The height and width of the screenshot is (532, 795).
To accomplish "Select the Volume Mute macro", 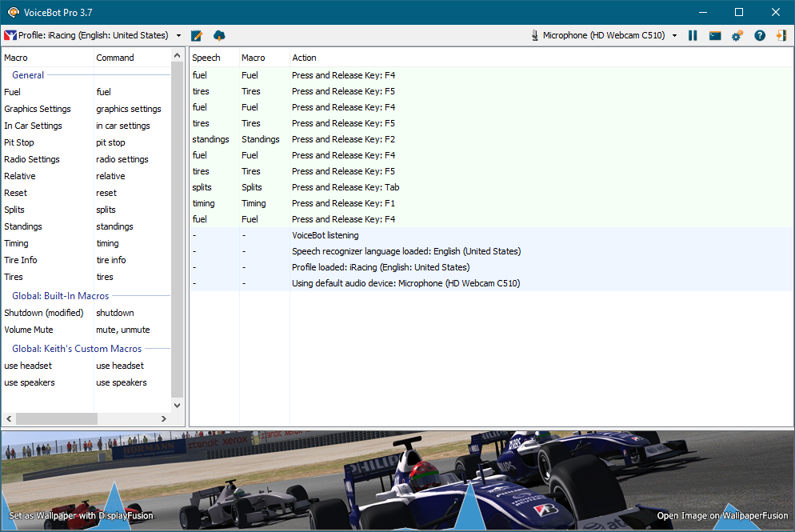I will (29, 330).
